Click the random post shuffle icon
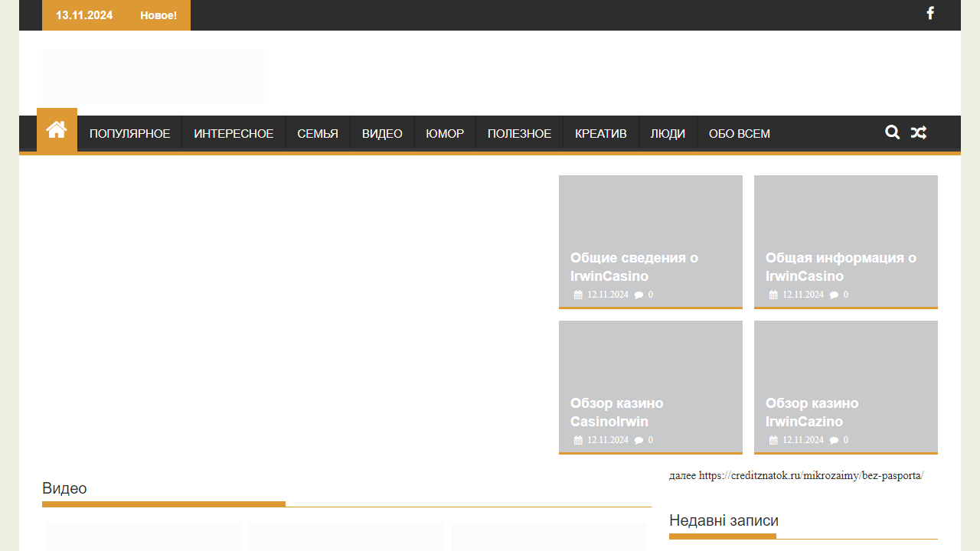 pyautogui.click(x=919, y=132)
